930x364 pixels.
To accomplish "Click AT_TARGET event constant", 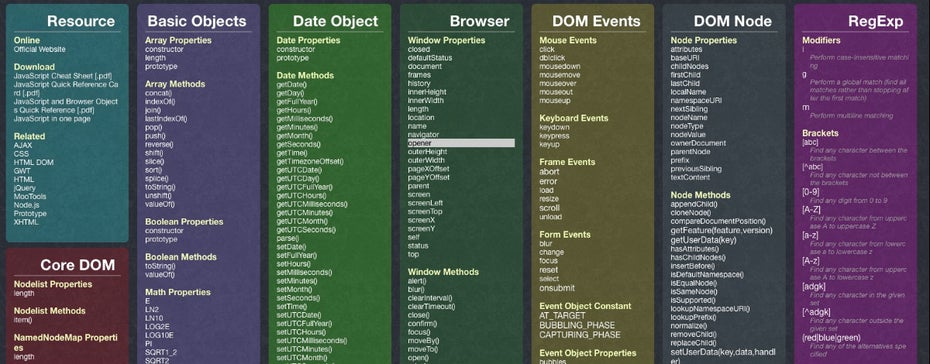I will coord(563,316).
